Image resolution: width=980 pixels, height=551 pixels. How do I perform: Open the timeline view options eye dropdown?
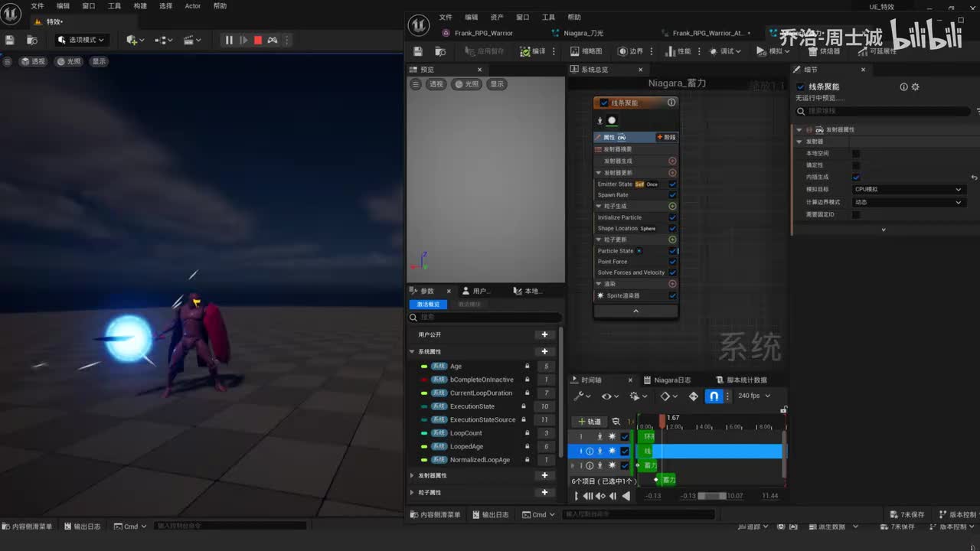coord(609,396)
